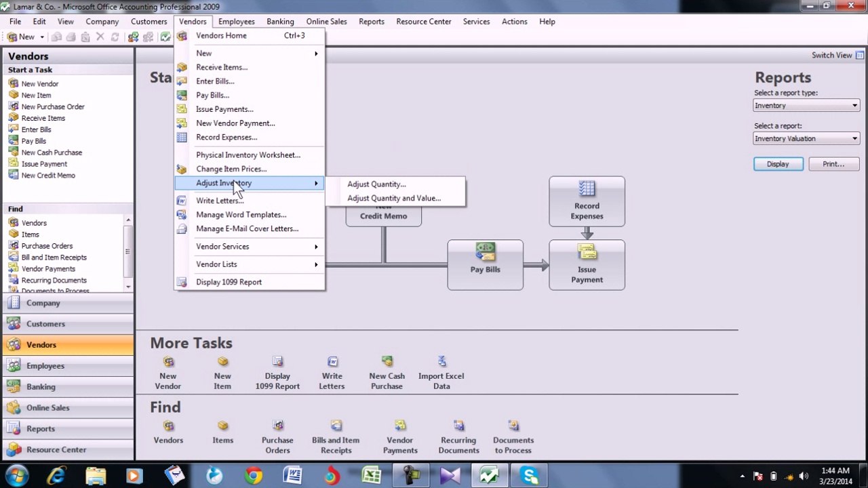Open the Banking menu in menu bar
868x488 pixels.
pos(280,22)
